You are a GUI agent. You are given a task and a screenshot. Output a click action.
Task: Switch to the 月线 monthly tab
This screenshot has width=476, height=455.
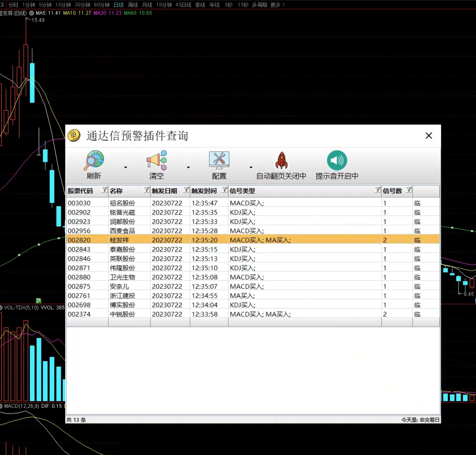pyautogui.click(x=147, y=4)
